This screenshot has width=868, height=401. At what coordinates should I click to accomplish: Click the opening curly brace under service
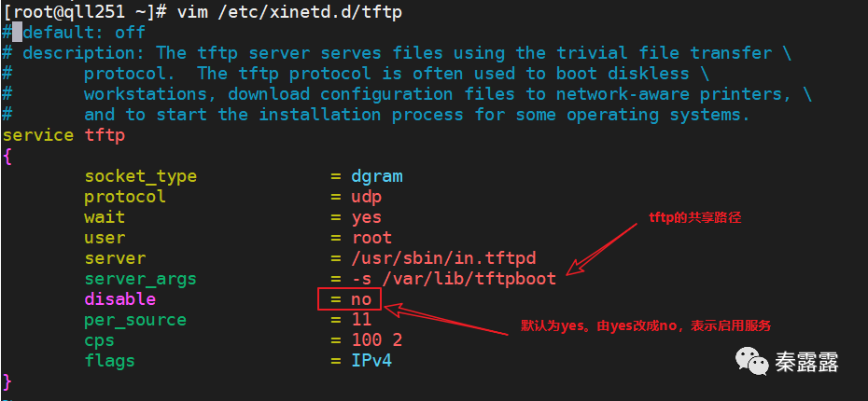click(7, 157)
